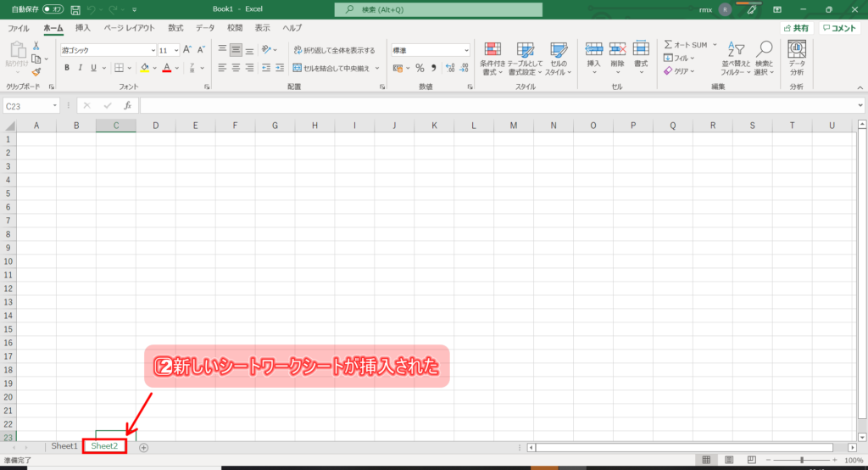Viewport: 868px width, 470px height.
Task: Click the insert function fx icon
Action: [127, 105]
